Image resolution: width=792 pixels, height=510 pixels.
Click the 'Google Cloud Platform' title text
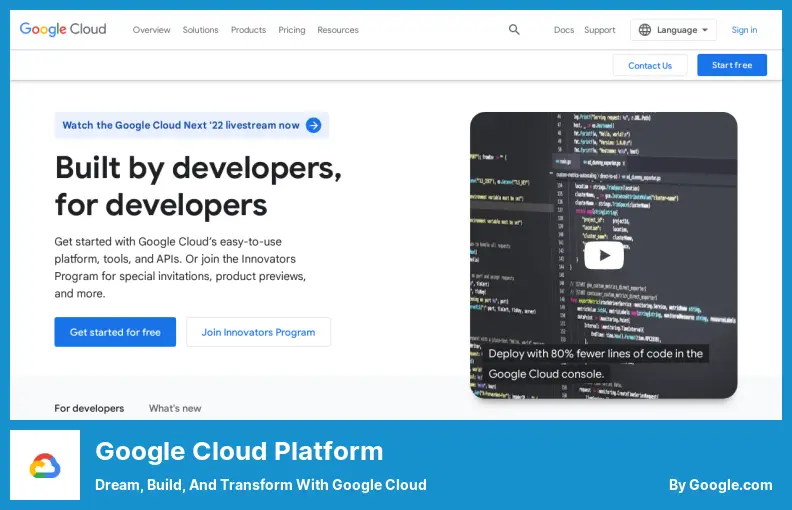click(x=239, y=451)
